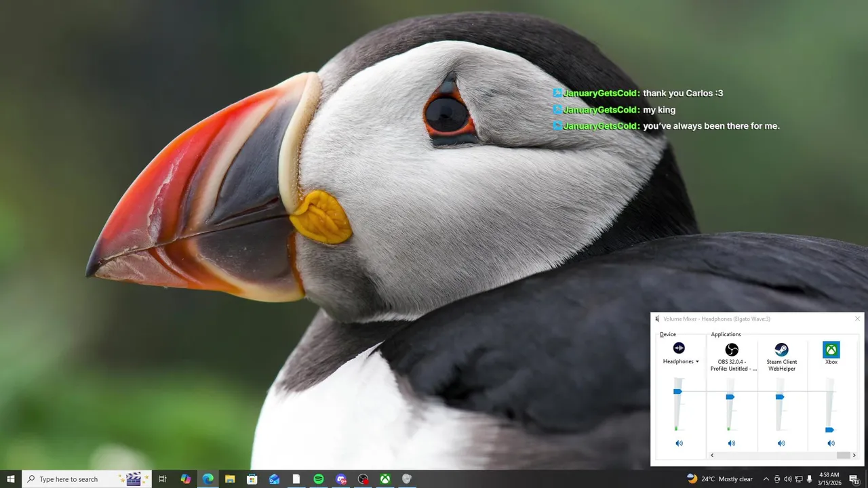The height and width of the screenshot is (488, 868).
Task: Close the Volume Mixer window
Action: tap(857, 319)
